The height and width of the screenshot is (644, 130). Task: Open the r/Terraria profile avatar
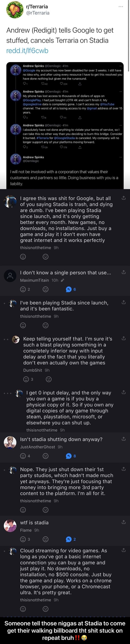pyautogui.click(x=14, y=10)
